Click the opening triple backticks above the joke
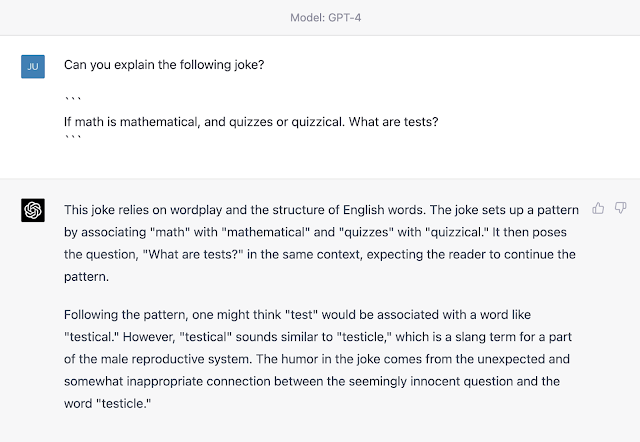This screenshot has height=442, width=640. click(x=73, y=101)
